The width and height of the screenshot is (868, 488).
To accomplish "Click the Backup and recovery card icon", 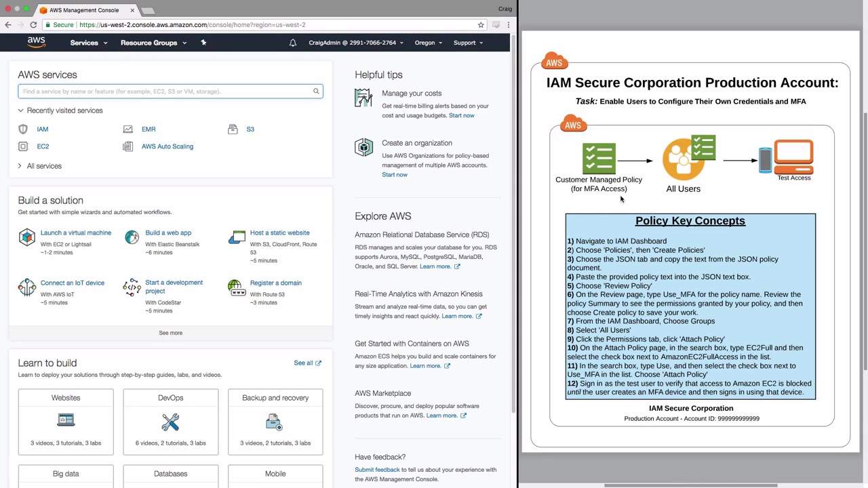I will click(x=274, y=422).
